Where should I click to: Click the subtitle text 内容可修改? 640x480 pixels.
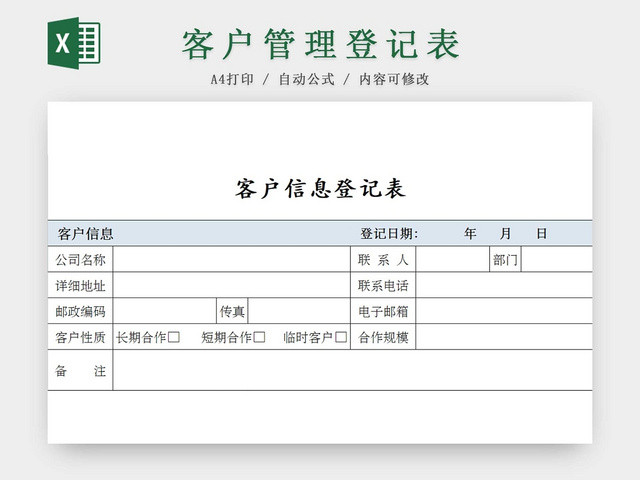394,79
